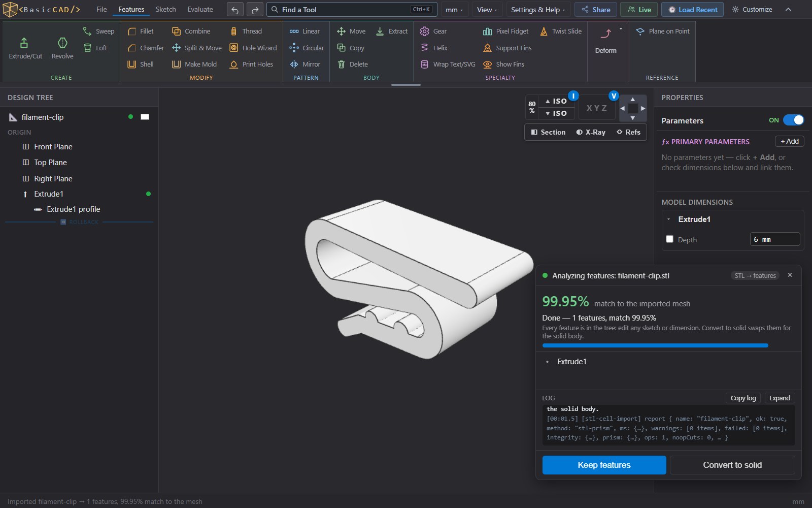Toggle Refs visibility
Viewport: 812px width, 508px height.
point(628,132)
